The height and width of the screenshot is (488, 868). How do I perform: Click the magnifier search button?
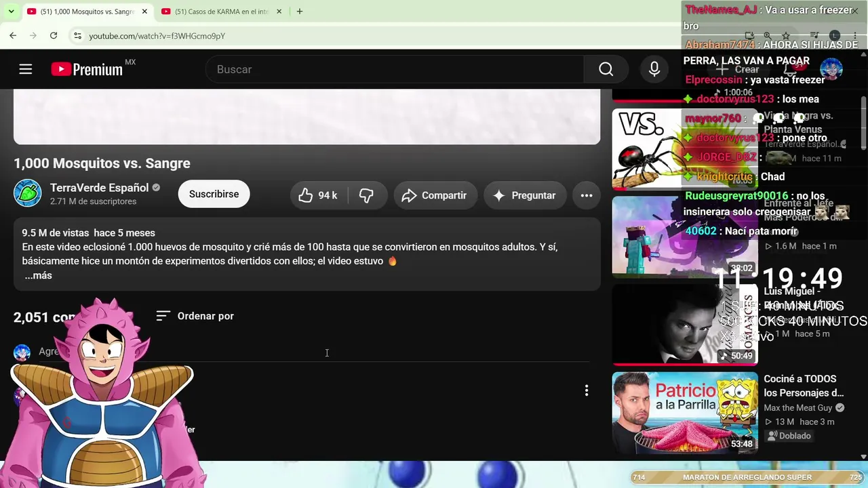tap(606, 69)
